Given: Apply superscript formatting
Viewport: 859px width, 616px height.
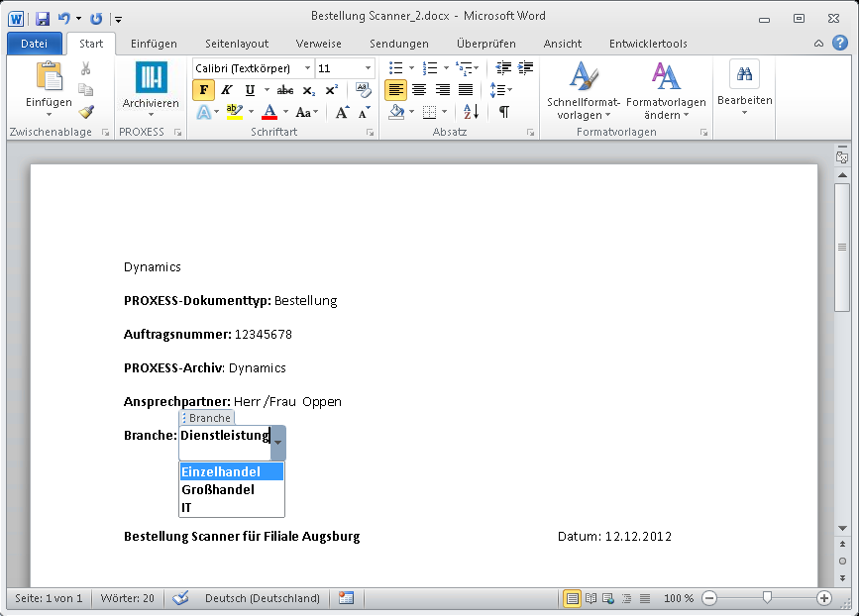Looking at the screenshot, I should 332,90.
